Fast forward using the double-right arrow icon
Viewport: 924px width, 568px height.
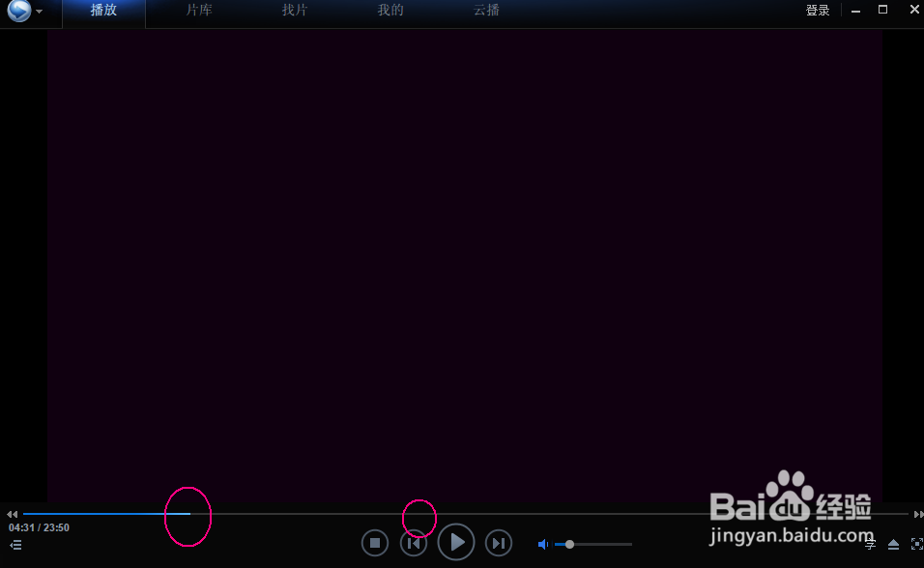(918, 514)
